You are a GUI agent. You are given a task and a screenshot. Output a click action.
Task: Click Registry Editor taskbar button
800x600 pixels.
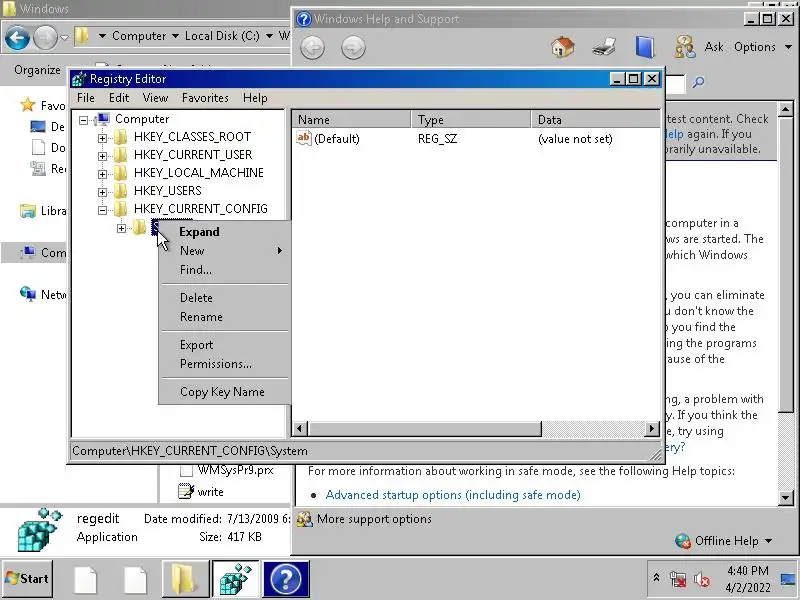(236, 579)
